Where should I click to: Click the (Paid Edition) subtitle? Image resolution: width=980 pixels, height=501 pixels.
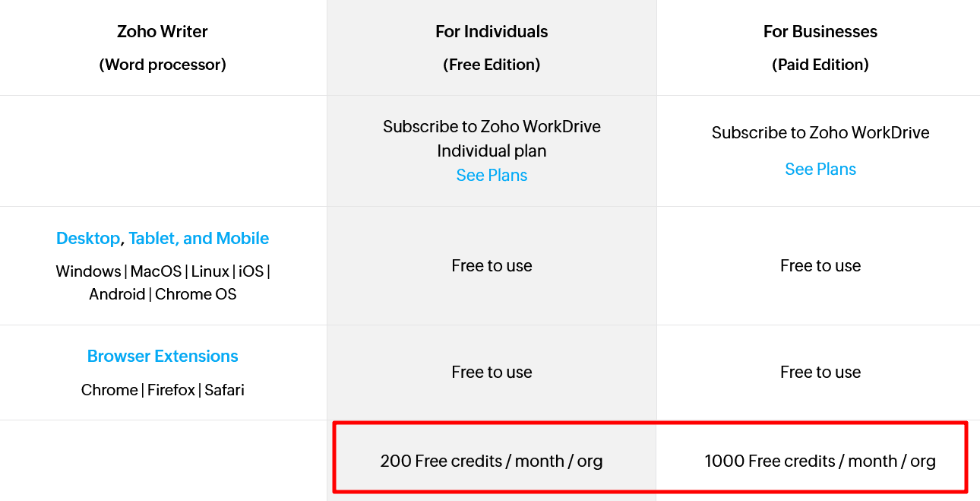(x=820, y=65)
